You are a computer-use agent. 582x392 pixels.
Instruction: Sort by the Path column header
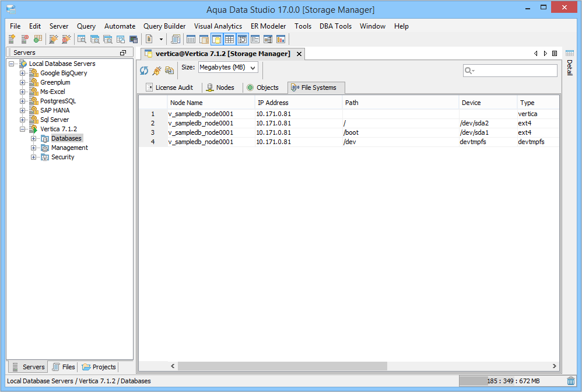[x=401, y=103]
